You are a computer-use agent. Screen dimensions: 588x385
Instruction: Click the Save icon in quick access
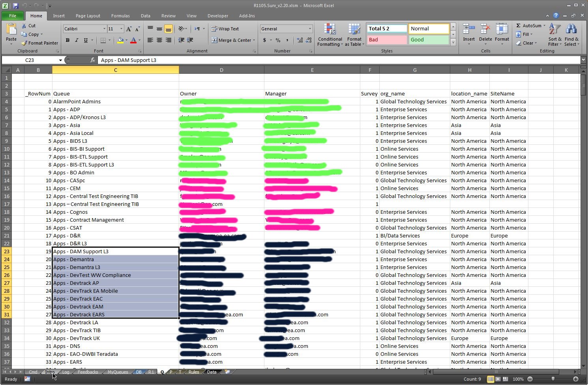coord(16,6)
